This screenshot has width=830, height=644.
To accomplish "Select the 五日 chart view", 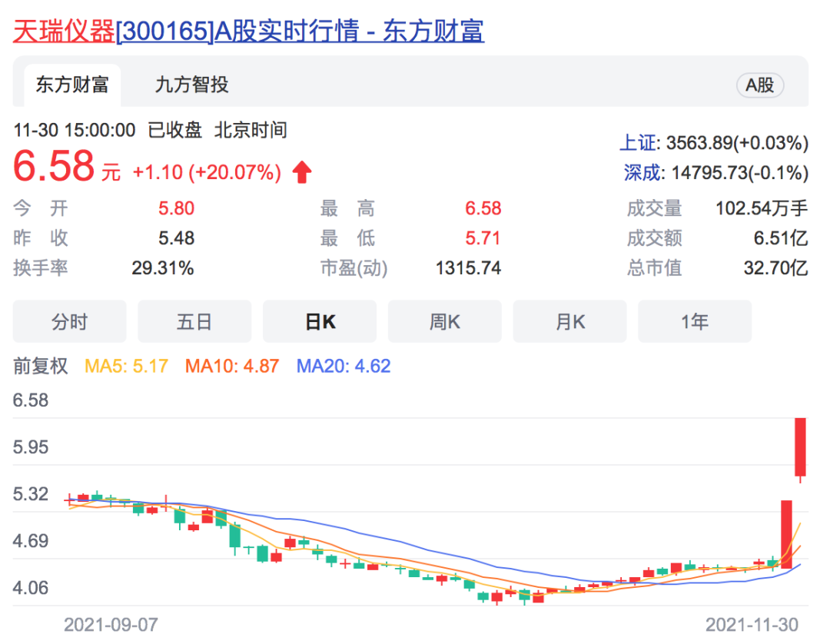I will pos(194,321).
